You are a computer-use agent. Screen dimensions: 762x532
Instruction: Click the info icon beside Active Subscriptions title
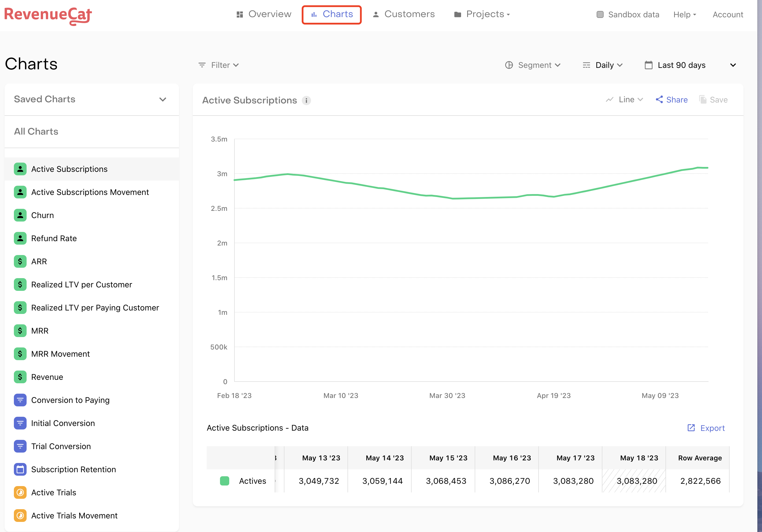(306, 100)
